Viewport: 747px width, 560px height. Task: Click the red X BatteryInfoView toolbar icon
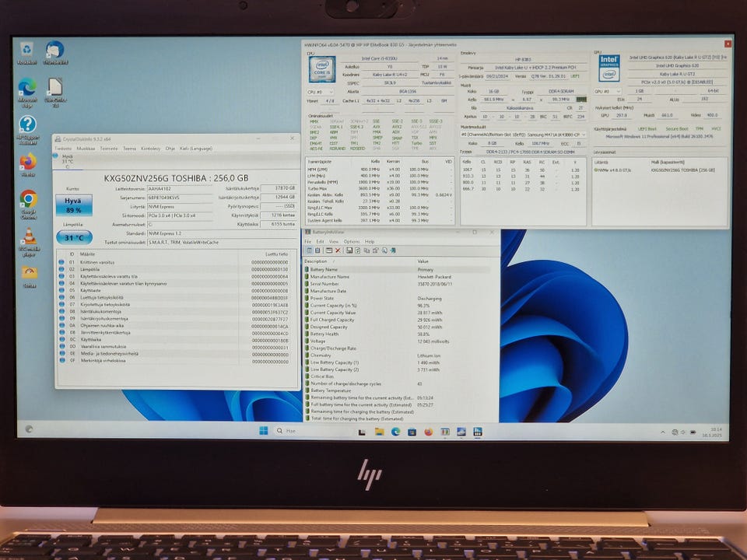point(338,250)
